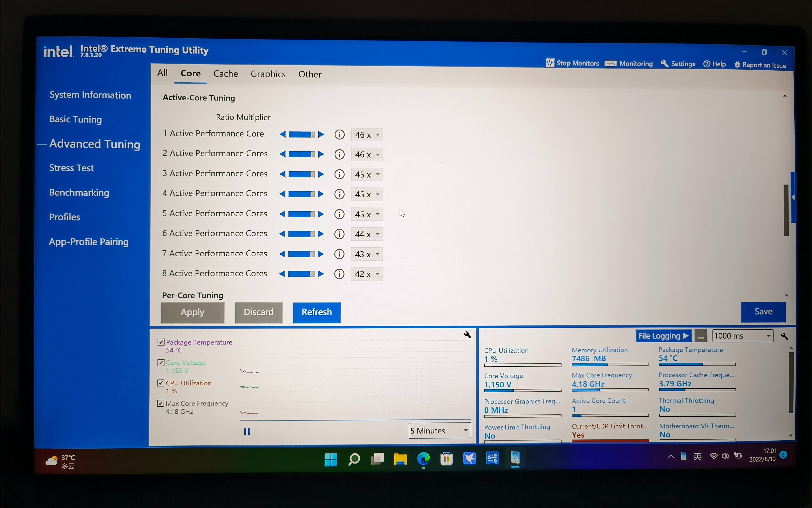Click the Discard button

pos(259,313)
